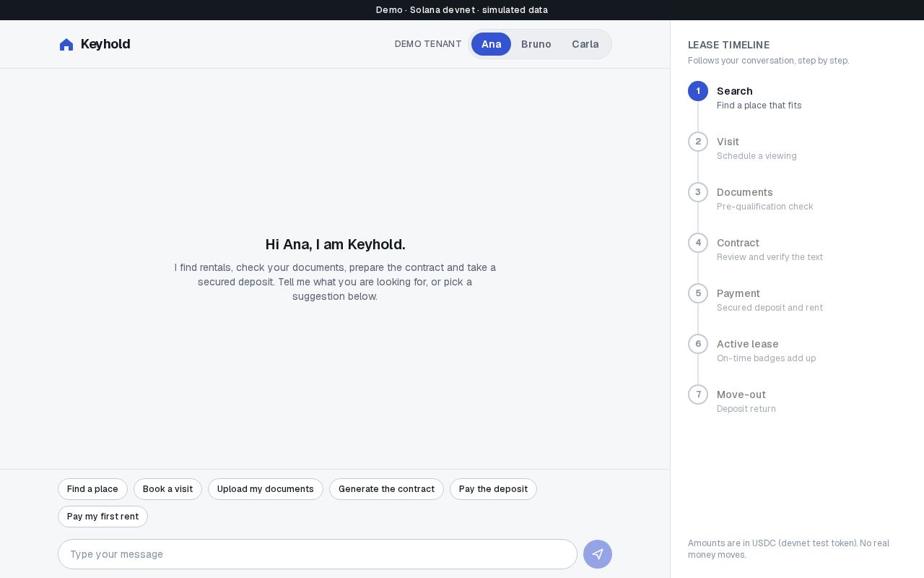924x578 pixels.
Task: Click step 1 Search timeline marker
Action: coord(698,91)
